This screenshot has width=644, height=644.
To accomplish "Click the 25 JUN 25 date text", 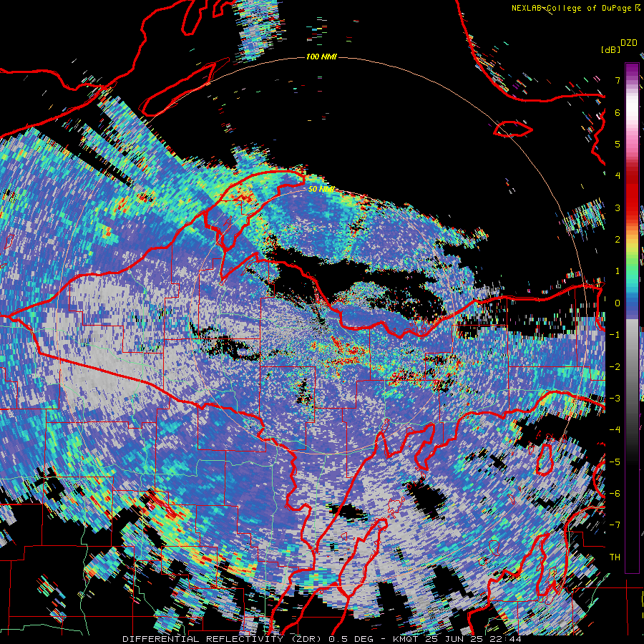I will coord(453,639).
